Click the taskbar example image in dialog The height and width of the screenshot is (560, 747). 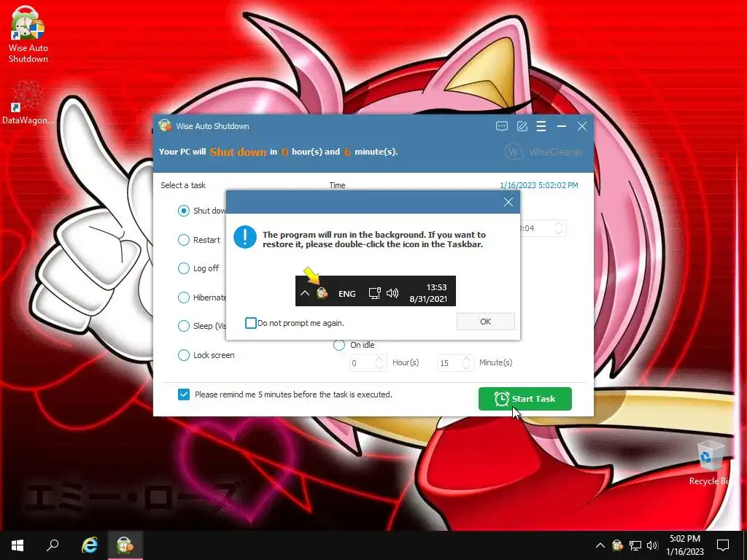pyautogui.click(x=376, y=290)
